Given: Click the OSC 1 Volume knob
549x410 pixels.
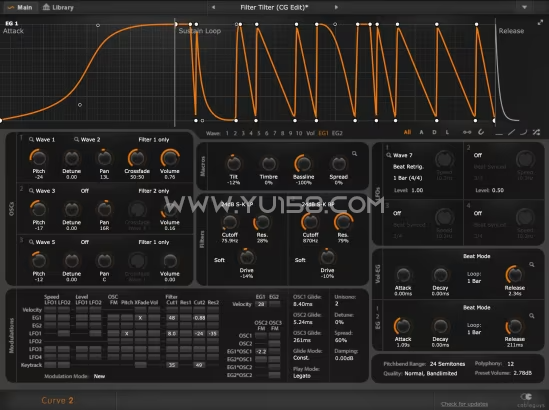Looking at the screenshot, I should [x=170, y=158].
